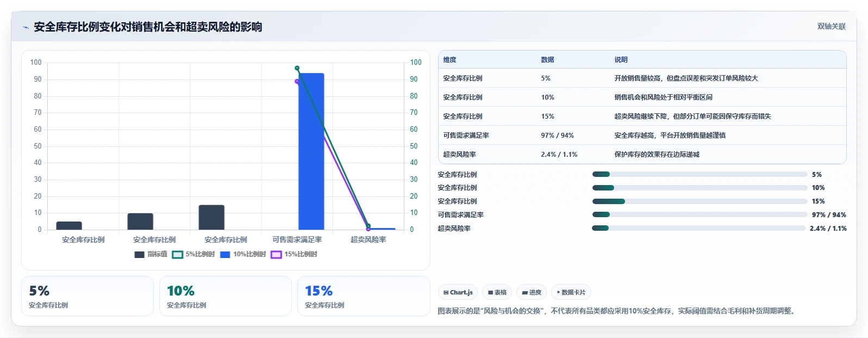Click the footnote starting 图表展示的是“风险与机会的交换”
Screen dimensions: 868x338
pos(618,311)
